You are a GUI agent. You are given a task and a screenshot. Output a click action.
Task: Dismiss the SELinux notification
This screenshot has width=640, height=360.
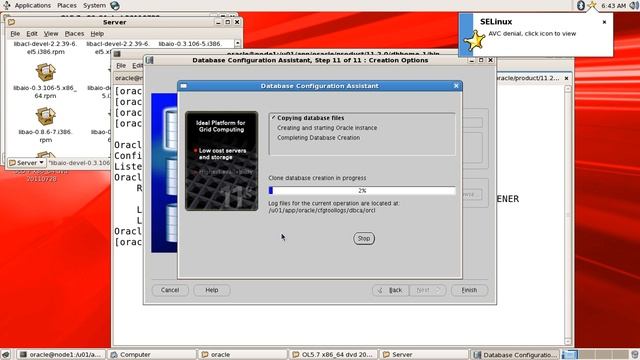tap(604, 22)
